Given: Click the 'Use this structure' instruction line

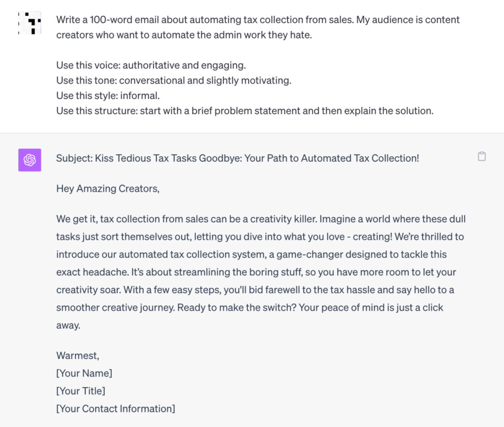Looking at the screenshot, I should point(245,111).
